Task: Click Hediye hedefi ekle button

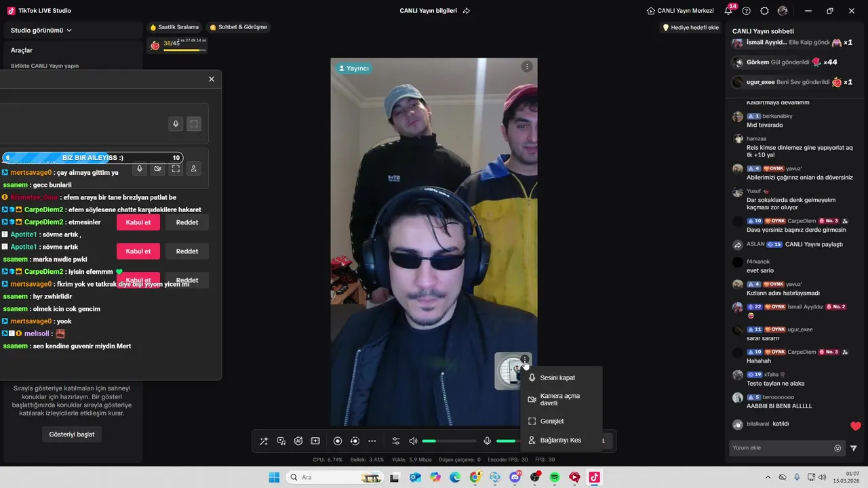Action: click(690, 28)
